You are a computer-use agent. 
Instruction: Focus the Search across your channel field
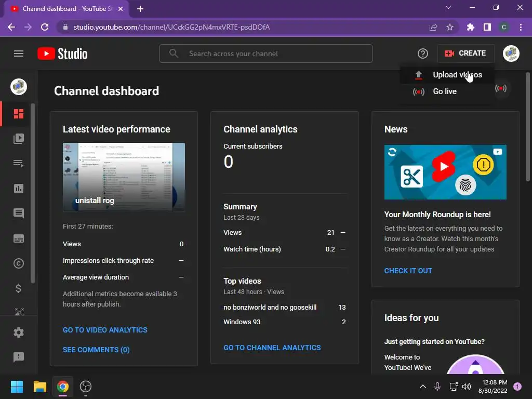266,54
